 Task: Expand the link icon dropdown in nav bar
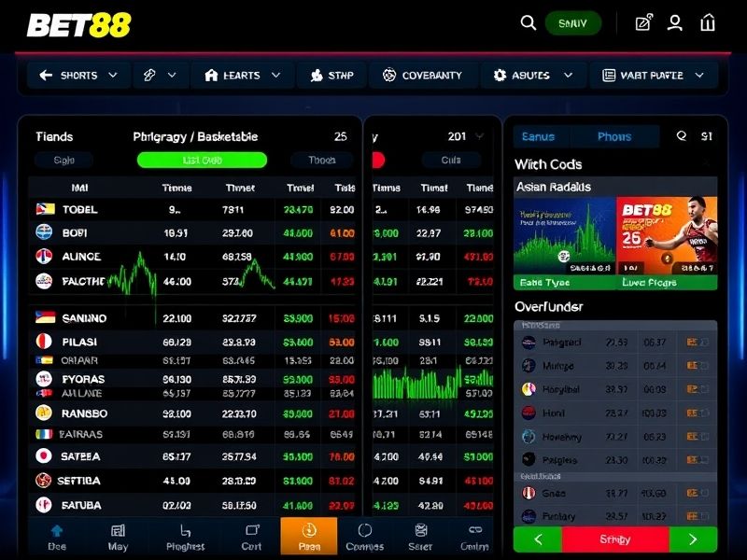tap(161, 76)
